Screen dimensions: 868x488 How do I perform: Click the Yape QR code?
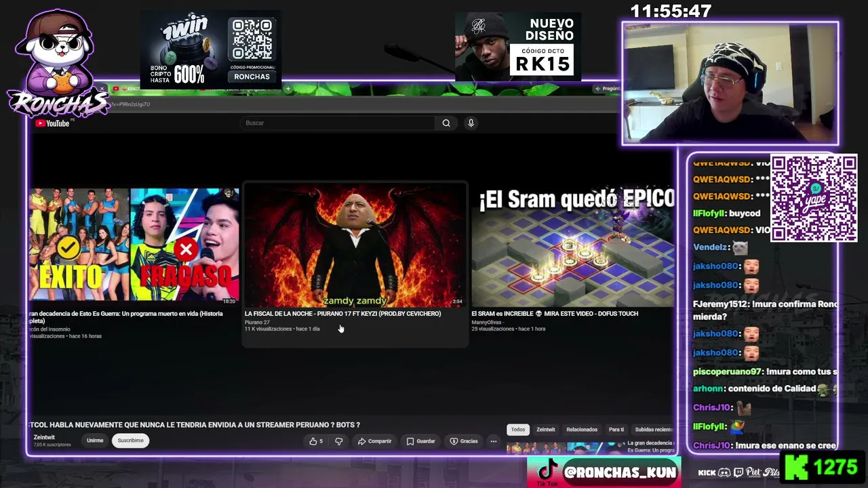point(814,198)
